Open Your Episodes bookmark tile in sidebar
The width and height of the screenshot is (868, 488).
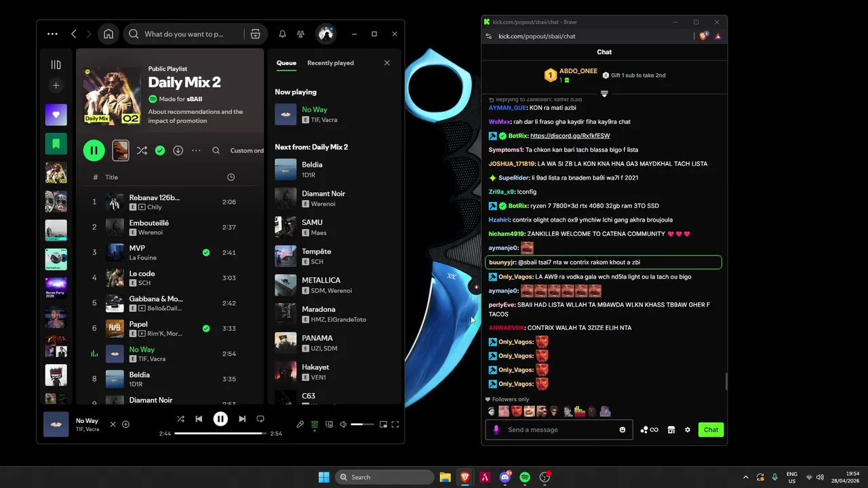(56, 144)
